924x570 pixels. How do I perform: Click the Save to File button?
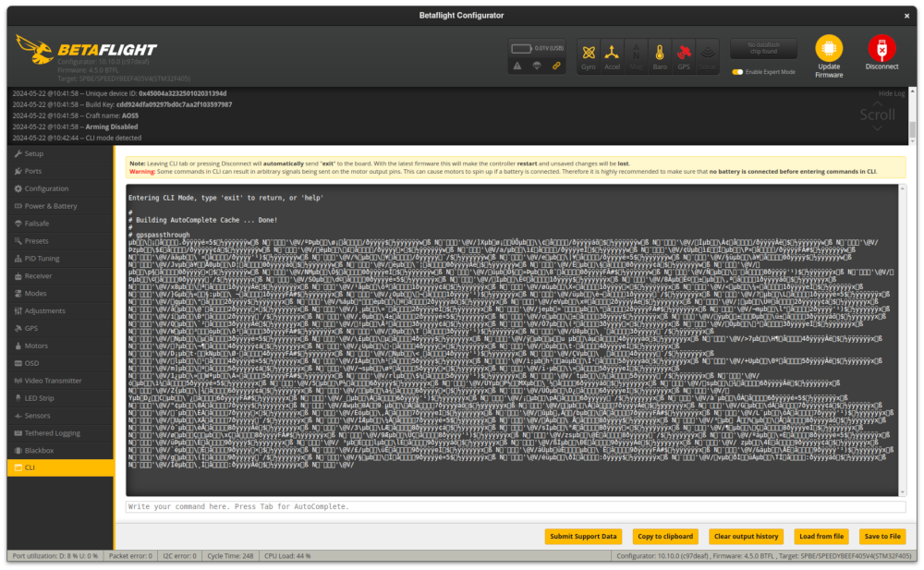pyautogui.click(x=882, y=537)
